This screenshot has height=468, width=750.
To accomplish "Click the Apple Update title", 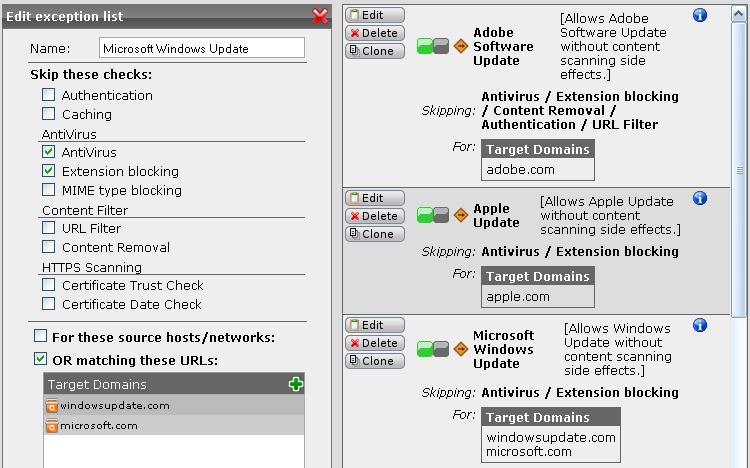I will point(496,215).
